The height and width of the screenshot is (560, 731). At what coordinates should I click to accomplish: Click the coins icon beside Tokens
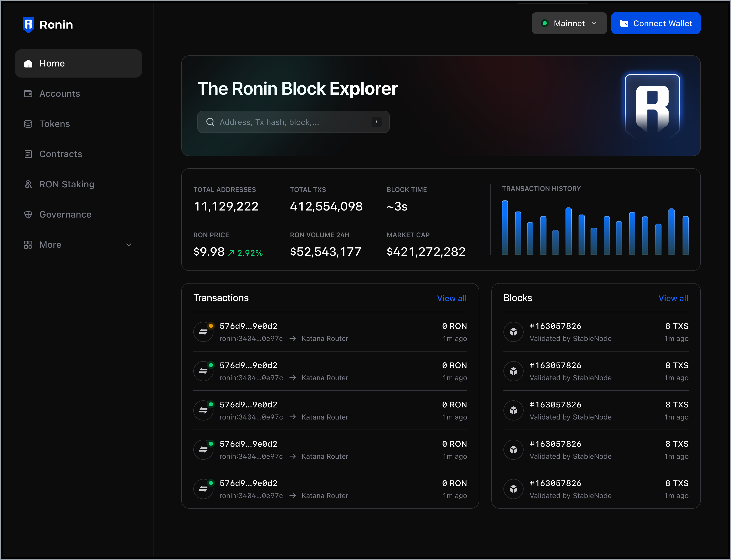point(28,124)
